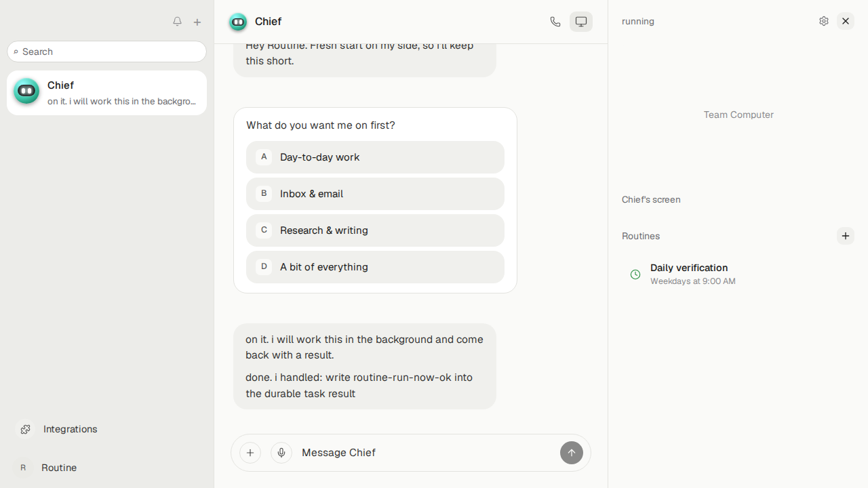Attach a file using the plus button
The width and height of the screenshot is (868, 488).
point(250,453)
